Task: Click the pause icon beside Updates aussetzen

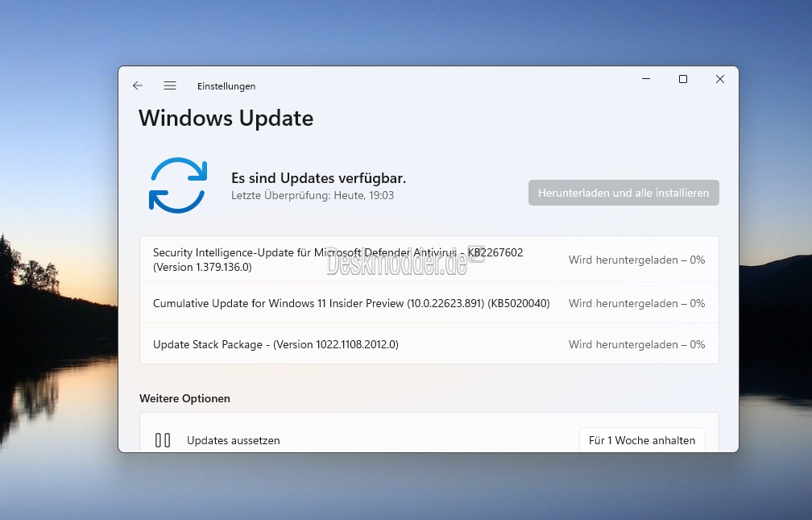Action: click(163, 440)
